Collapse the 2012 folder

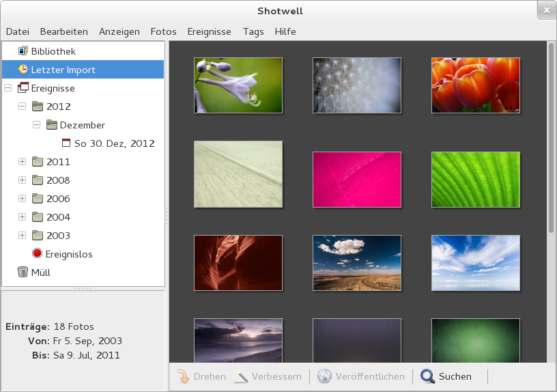coord(22,107)
